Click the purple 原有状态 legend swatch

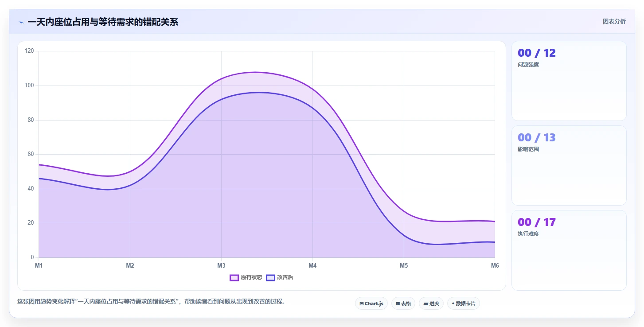click(234, 277)
